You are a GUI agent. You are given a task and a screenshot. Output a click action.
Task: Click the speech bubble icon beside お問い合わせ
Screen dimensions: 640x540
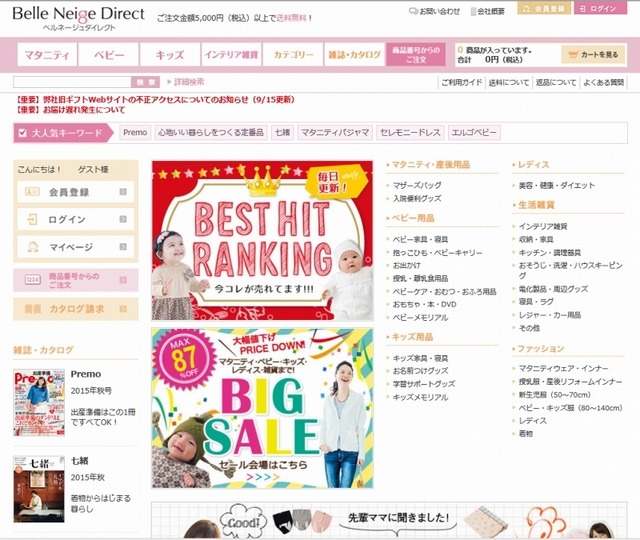[413, 11]
